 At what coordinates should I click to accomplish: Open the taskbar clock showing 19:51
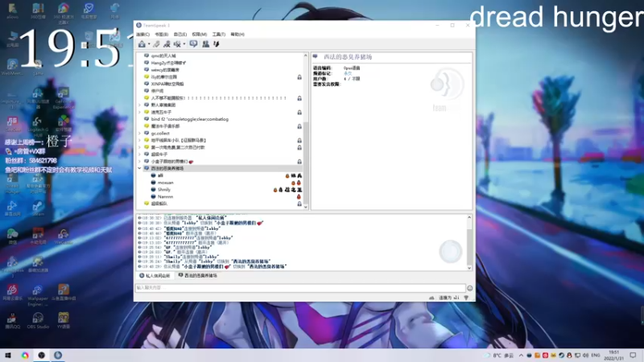pyautogui.click(x=613, y=356)
